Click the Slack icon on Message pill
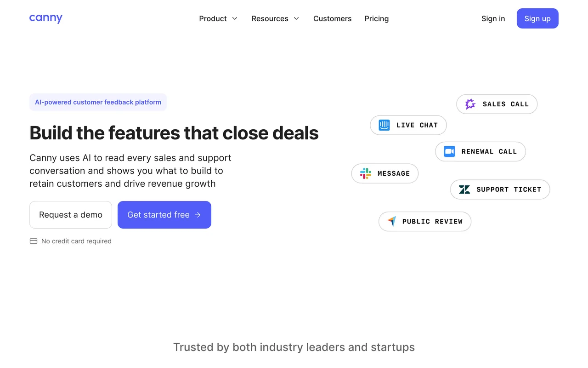This screenshot has width=588, height=368. point(366,173)
